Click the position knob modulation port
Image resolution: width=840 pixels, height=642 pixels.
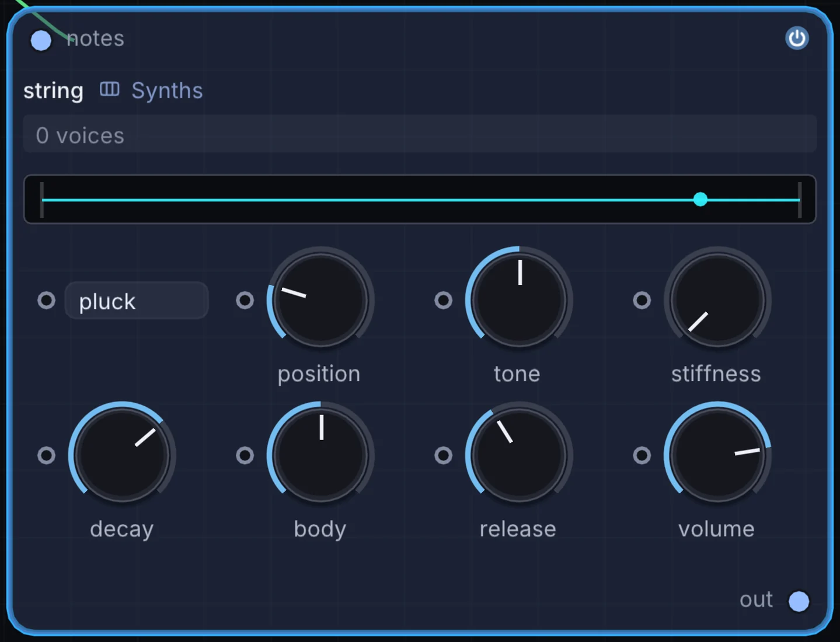245,301
